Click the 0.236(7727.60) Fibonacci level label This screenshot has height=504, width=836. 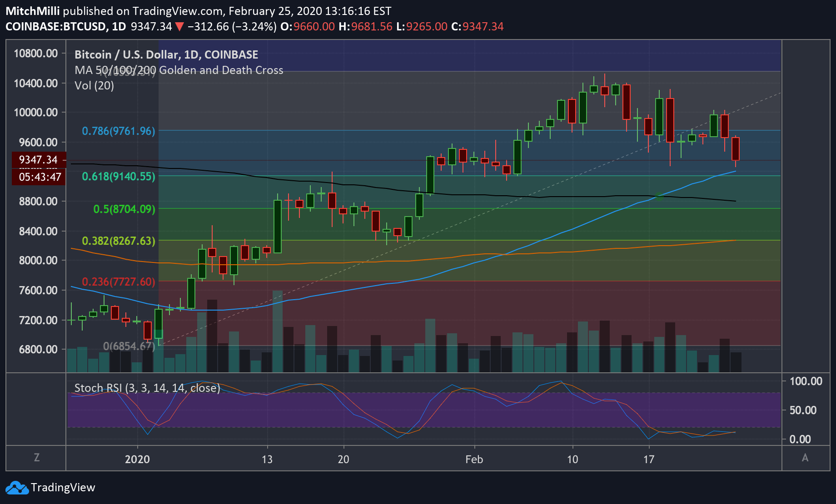click(118, 282)
